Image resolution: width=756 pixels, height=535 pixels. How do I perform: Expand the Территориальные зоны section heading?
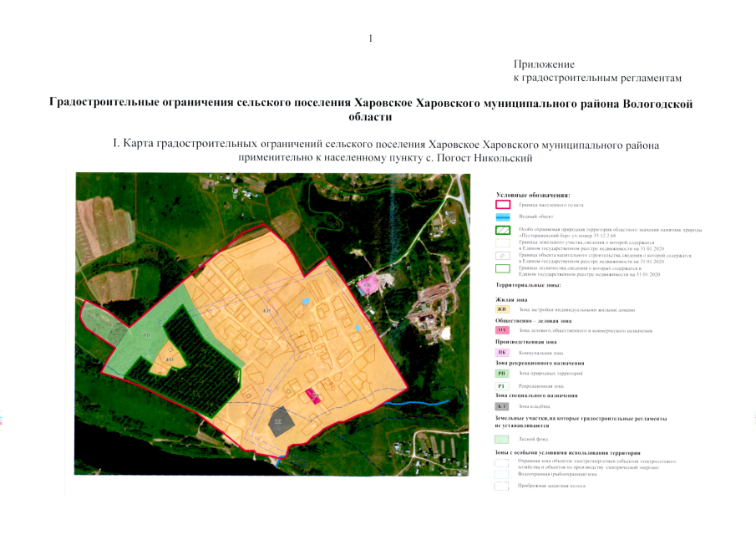(528, 287)
